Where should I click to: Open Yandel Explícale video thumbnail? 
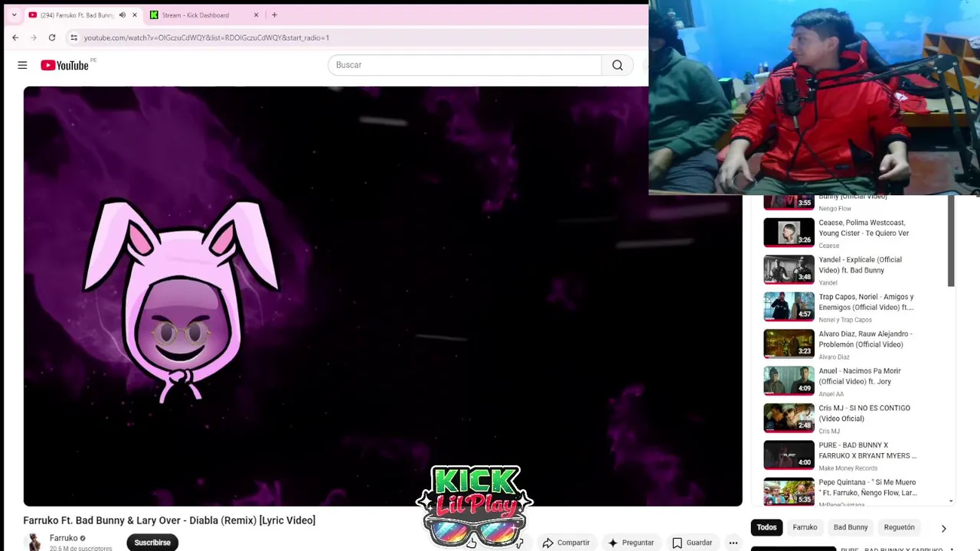(x=789, y=269)
